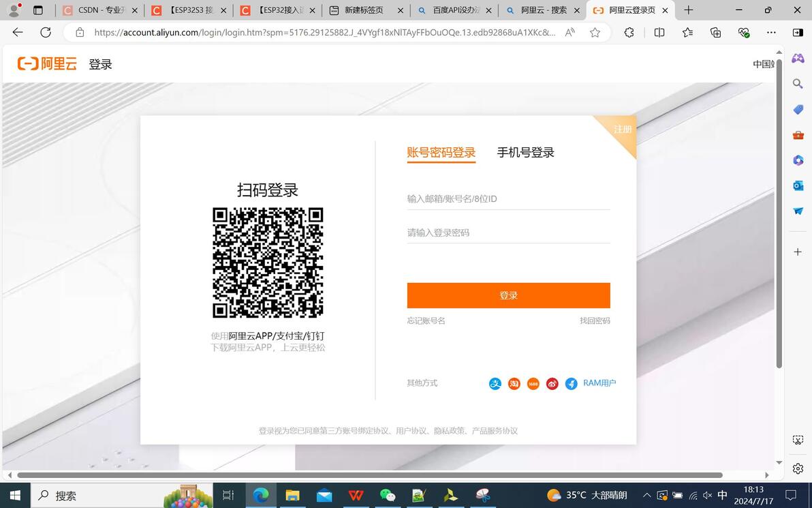Focus the 请输入登录密码 field
The width and height of the screenshot is (812, 508).
coord(509,233)
